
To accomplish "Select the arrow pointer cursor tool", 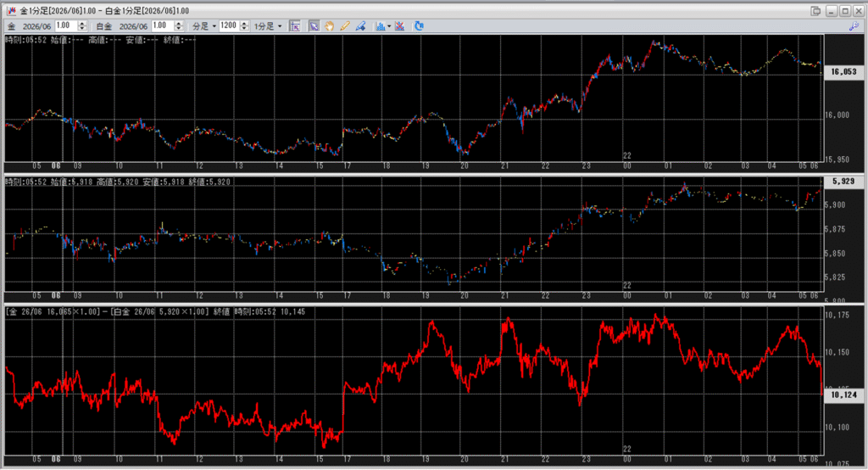I will tap(314, 26).
